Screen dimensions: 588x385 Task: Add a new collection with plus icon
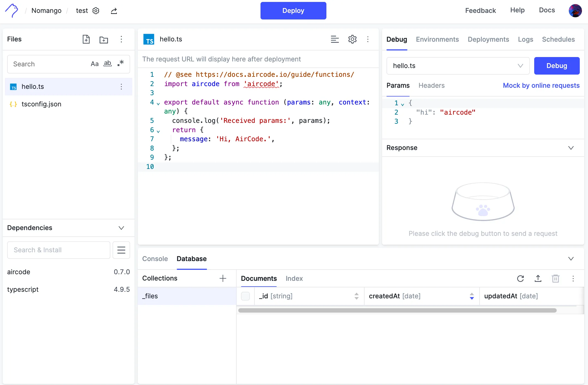[x=223, y=278]
